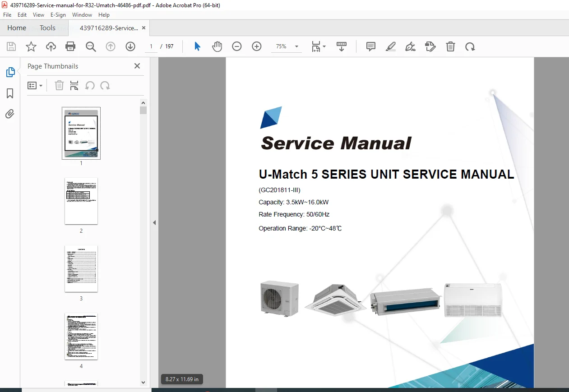Click the Save file icon

[x=11, y=46]
